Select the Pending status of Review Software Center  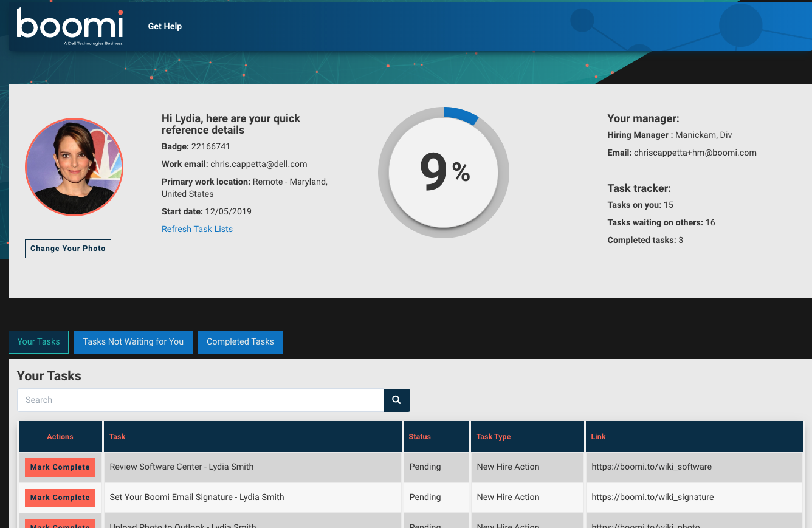coord(425,467)
